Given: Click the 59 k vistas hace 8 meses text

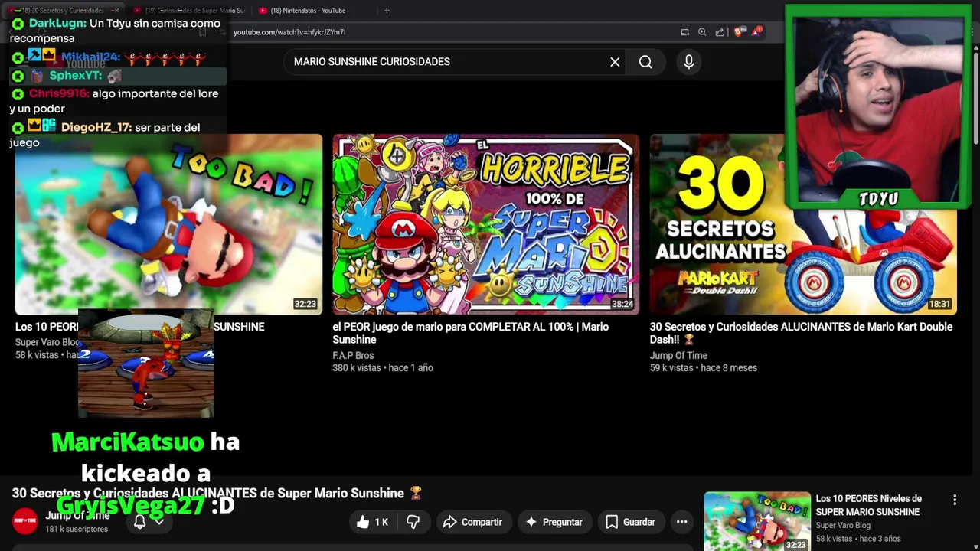Looking at the screenshot, I should click(704, 368).
